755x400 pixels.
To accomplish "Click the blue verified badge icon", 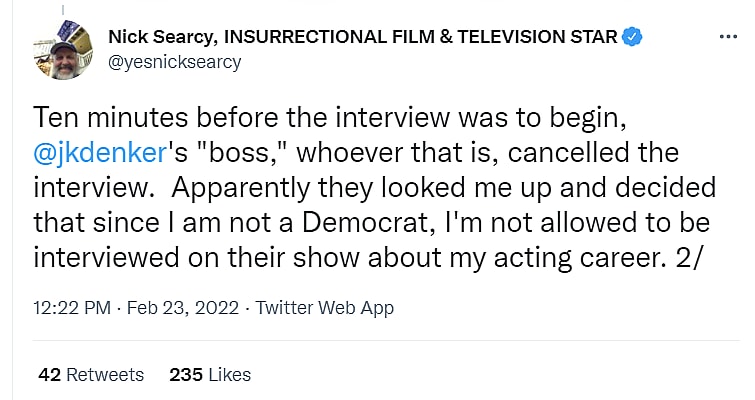I will pyautogui.click(x=632, y=39).
